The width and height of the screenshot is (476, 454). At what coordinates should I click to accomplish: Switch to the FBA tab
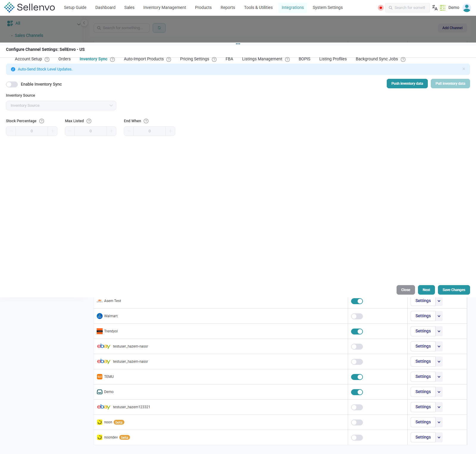click(x=229, y=59)
